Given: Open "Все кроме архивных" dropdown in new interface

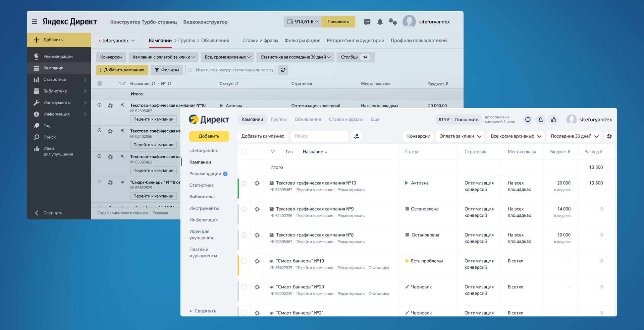Looking at the screenshot, I should (x=516, y=136).
